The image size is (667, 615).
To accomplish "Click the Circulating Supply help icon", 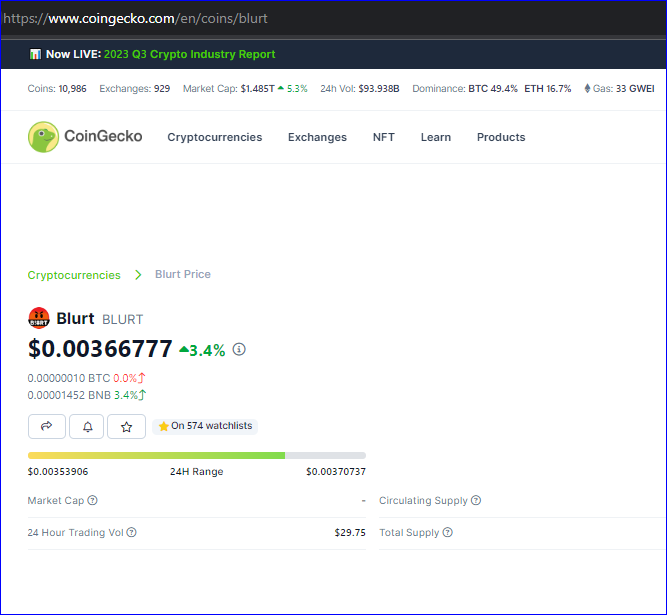I will 476,500.
